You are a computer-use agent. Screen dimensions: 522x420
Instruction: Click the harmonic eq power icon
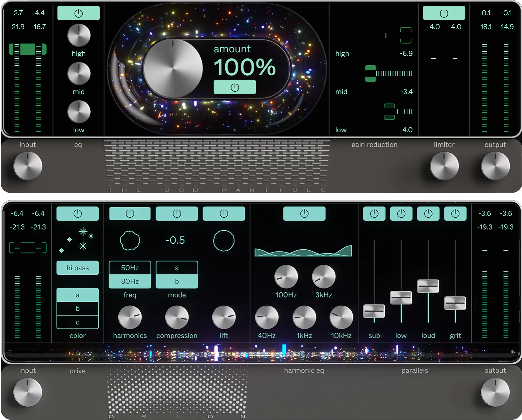tap(304, 214)
